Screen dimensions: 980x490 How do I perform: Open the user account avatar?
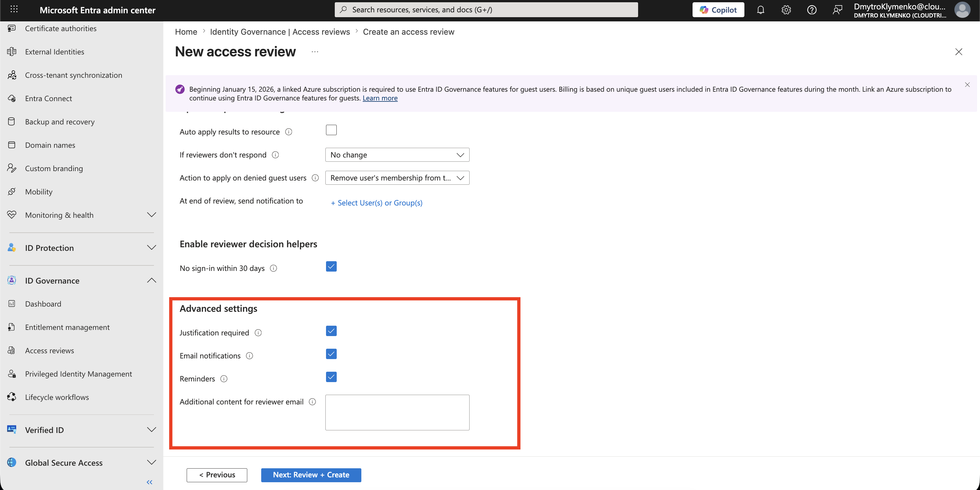click(x=962, y=10)
